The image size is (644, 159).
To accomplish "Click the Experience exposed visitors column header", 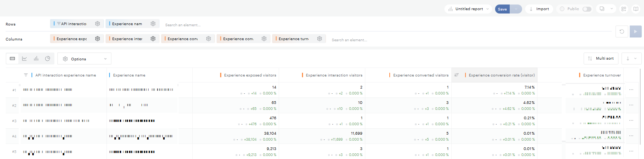I will [250, 75].
